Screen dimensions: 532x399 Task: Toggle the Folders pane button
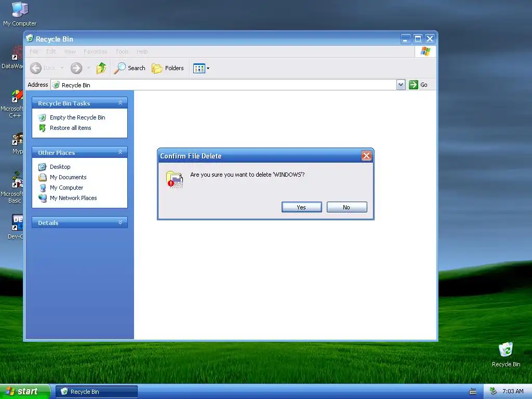(x=168, y=68)
